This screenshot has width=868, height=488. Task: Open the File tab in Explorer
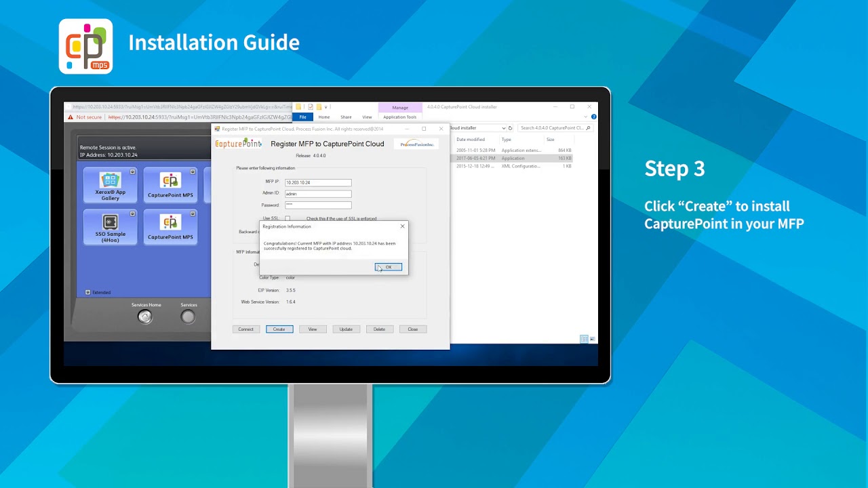(302, 117)
